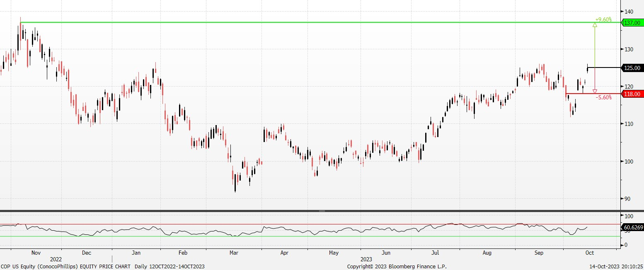Click the Mar month label
The height and width of the screenshot is (270, 644).
click(233, 252)
